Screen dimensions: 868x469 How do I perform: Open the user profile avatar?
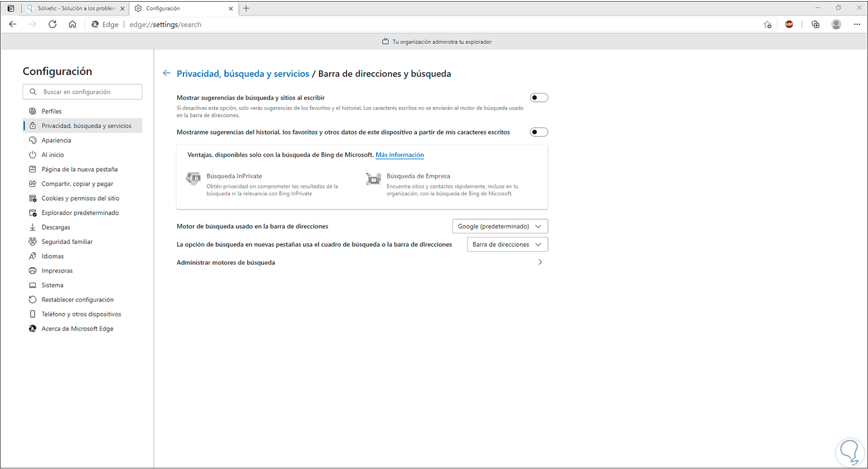click(836, 24)
